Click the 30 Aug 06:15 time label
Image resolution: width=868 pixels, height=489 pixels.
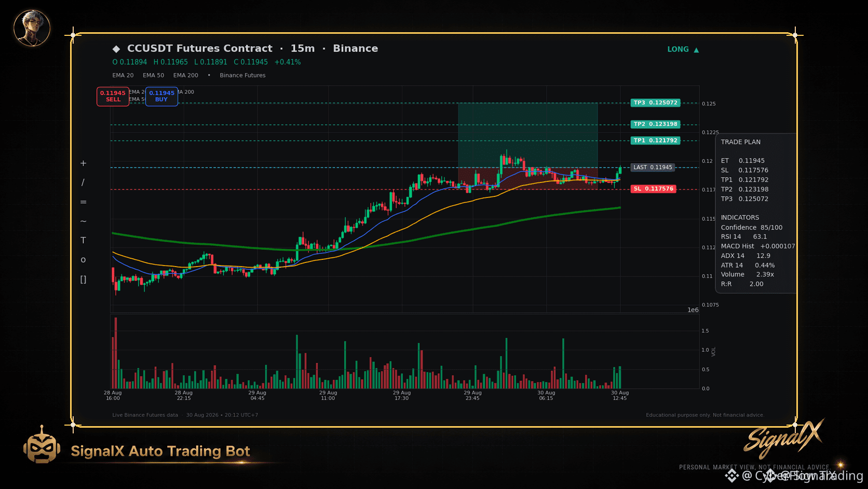coord(546,395)
